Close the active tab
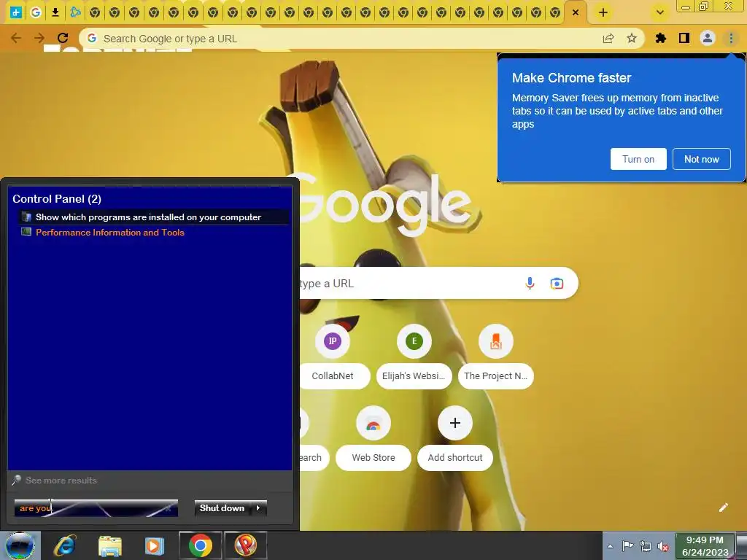The height and width of the screenshot is (560, 747). [x=576, y=12]
